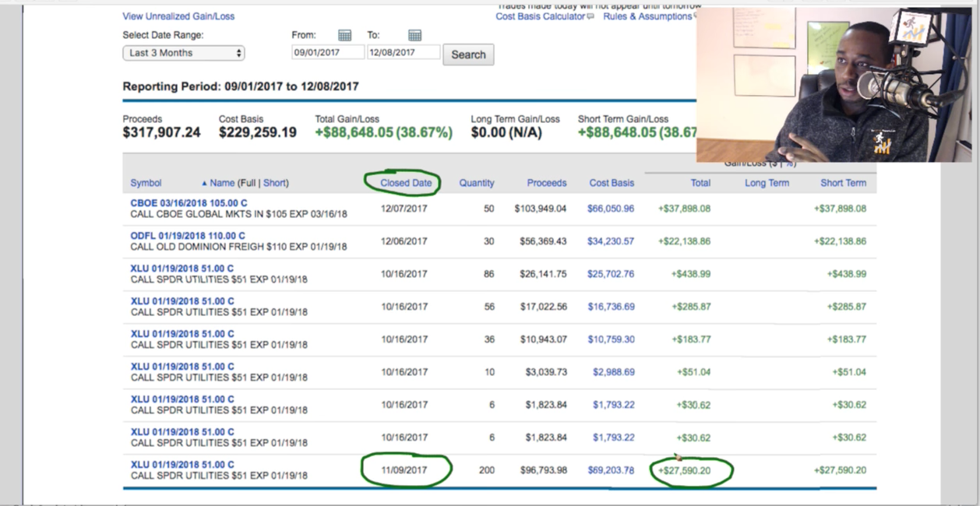
Task: Select CALL CBOE GLOBAL MKTS description text
Action: (x=238, y=214)
